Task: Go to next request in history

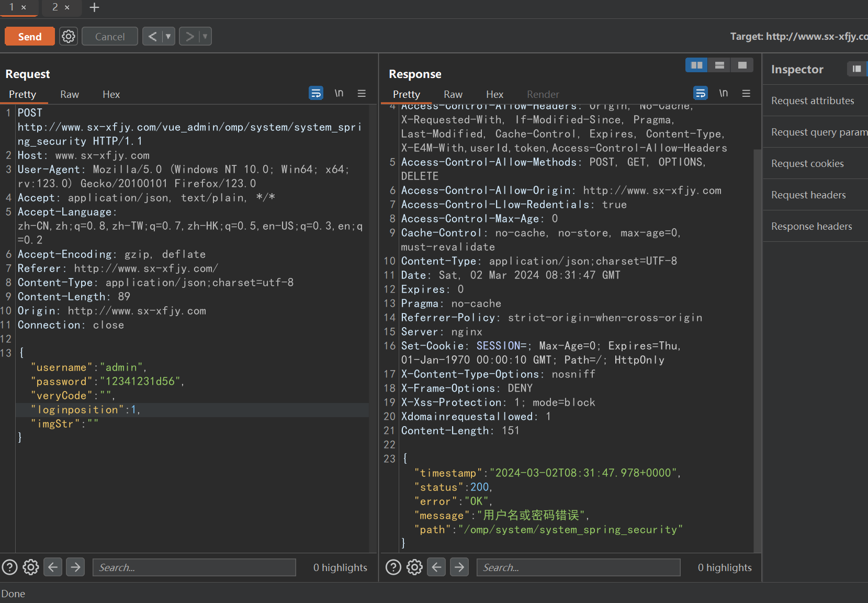Action: [x=189, y=37]
